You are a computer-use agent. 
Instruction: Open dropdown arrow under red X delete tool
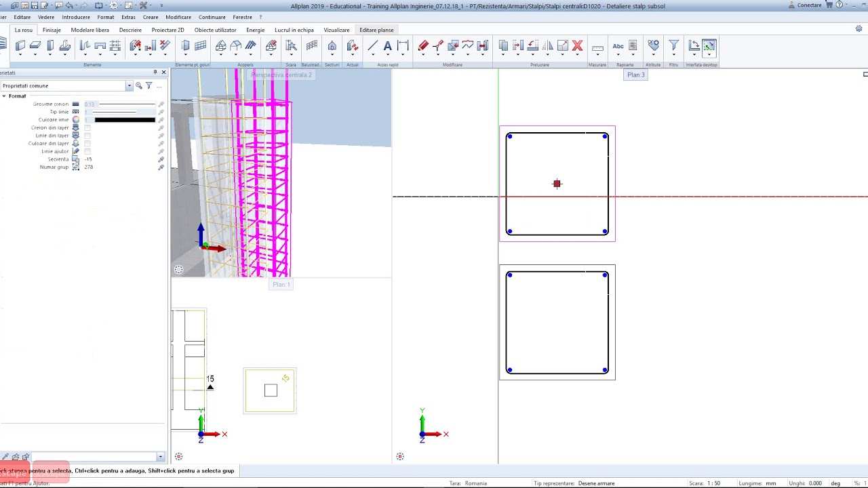click(578, 56)
